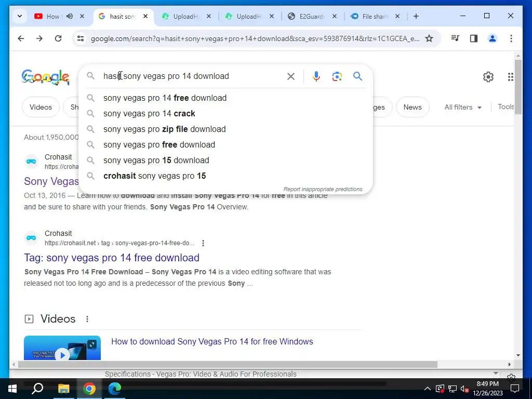The image size is (532, 399).
Task: Submit search with blue magnifier icon
Action: (x=357, y=76)
